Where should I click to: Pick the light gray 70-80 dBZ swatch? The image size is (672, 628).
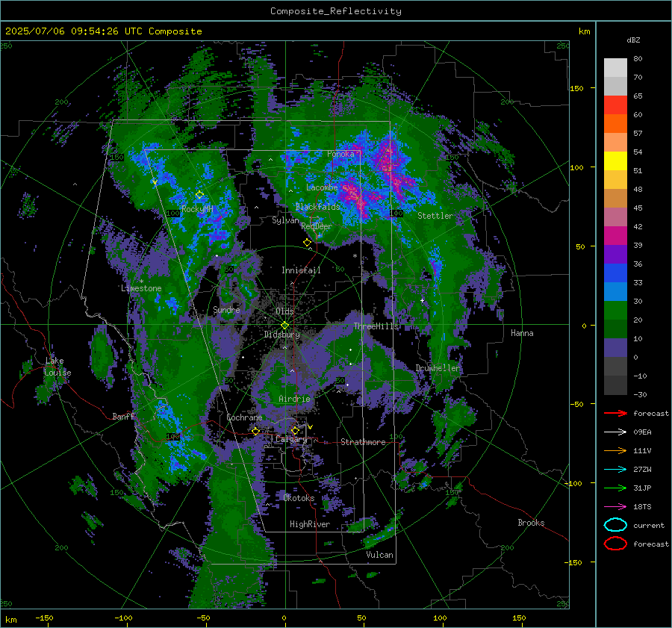point(615,67)
